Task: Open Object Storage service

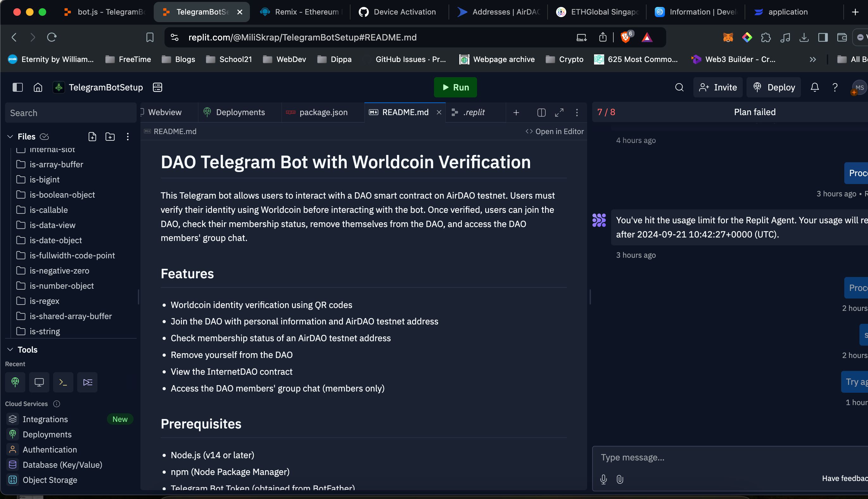Action: click(50, 480)
